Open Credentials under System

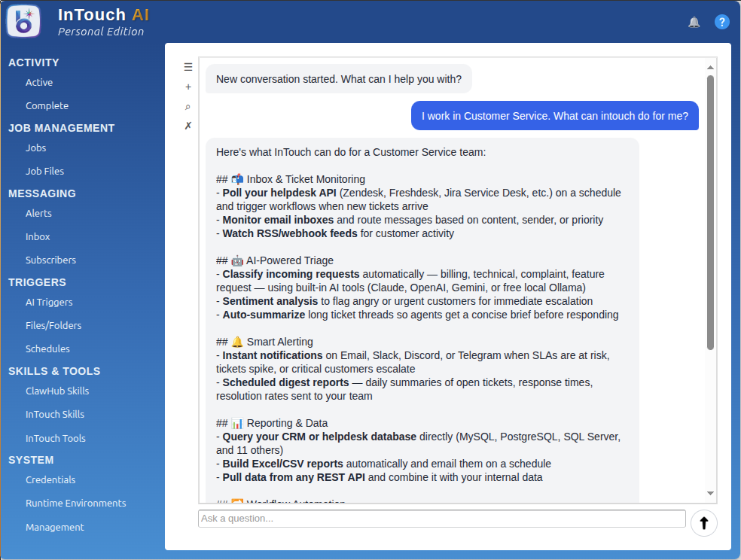[x=50, y=479]
